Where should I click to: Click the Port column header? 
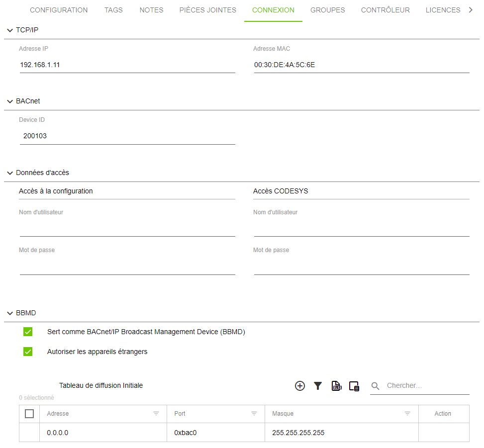coord(216,414)
